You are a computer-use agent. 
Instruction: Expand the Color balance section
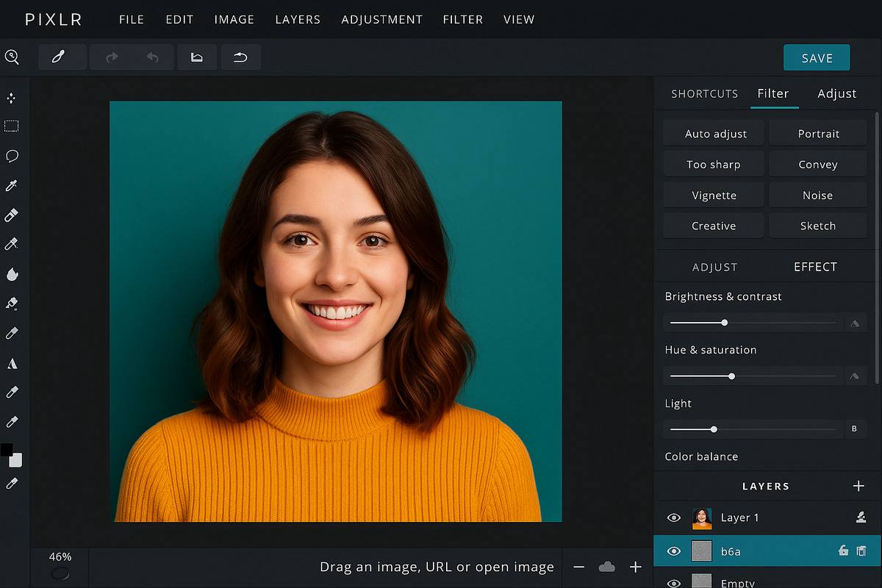(x=701, y=456)
